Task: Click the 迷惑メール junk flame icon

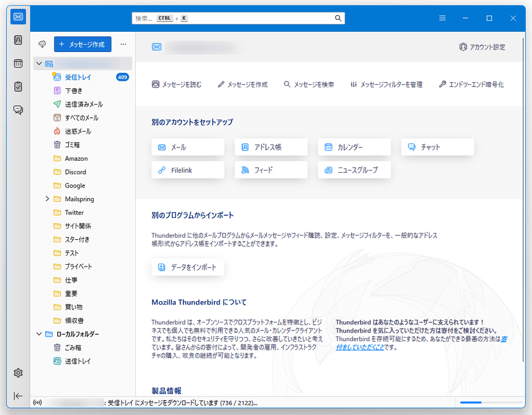Action: coord(57,131)
